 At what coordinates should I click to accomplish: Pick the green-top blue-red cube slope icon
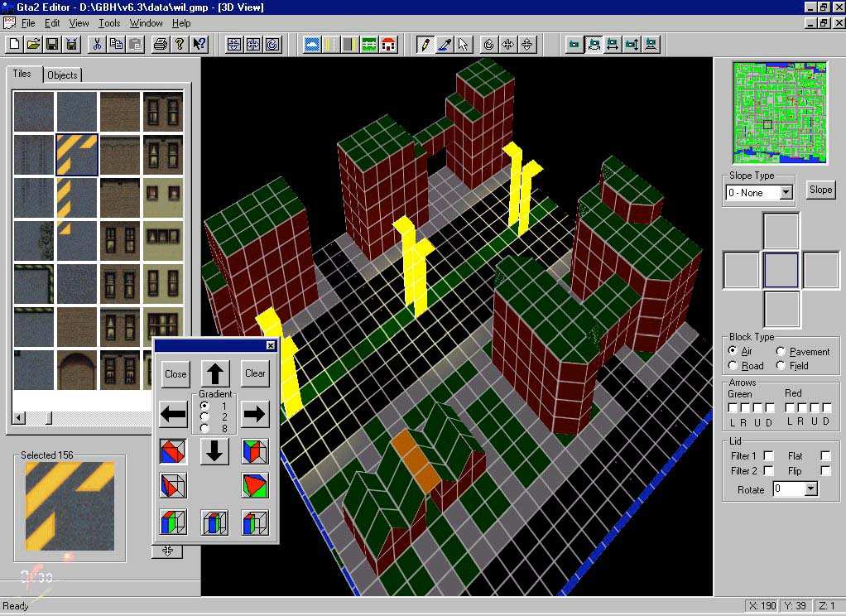[x=255, y=452]
